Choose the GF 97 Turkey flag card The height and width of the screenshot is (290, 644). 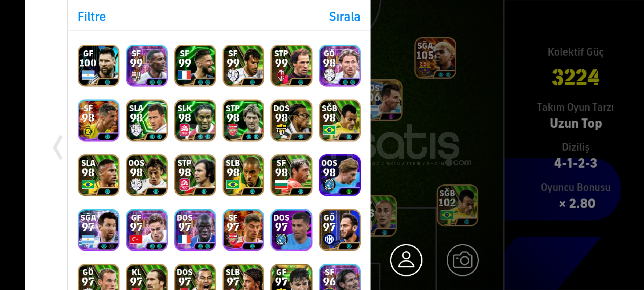coord(147,230)
